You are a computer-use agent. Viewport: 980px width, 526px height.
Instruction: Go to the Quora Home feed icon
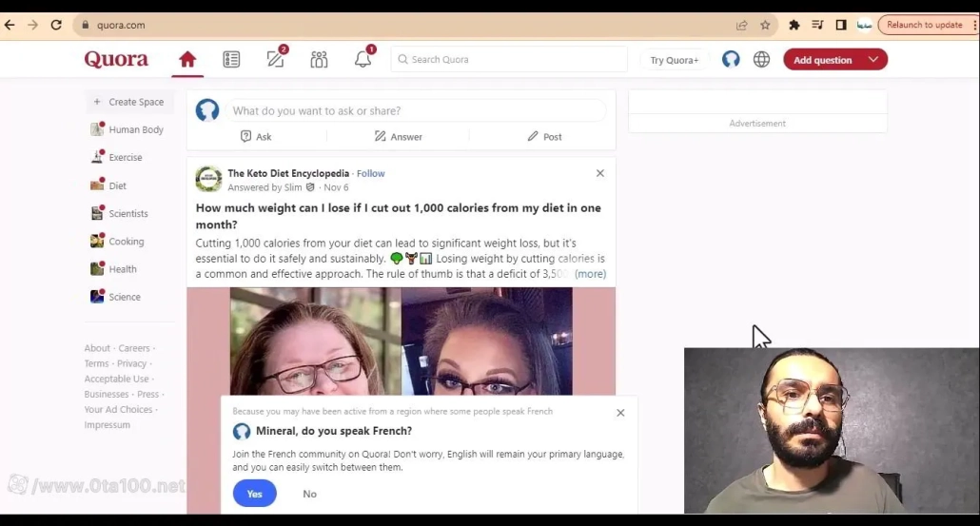[x=187, y=59]
